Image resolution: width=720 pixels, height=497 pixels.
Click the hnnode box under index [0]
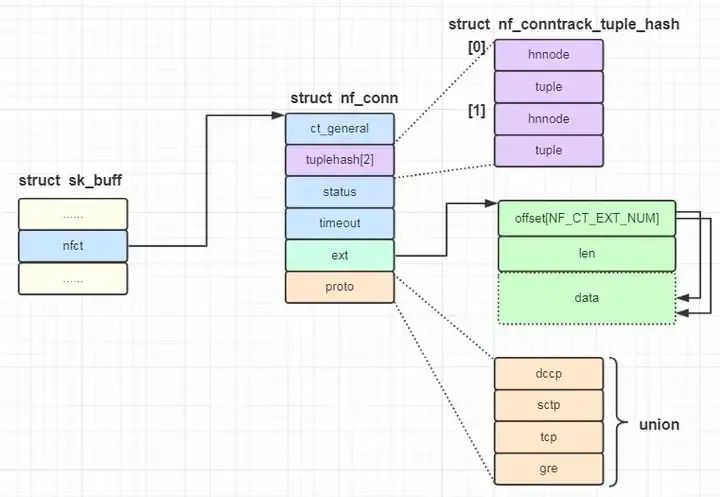(x=549, y=55)
